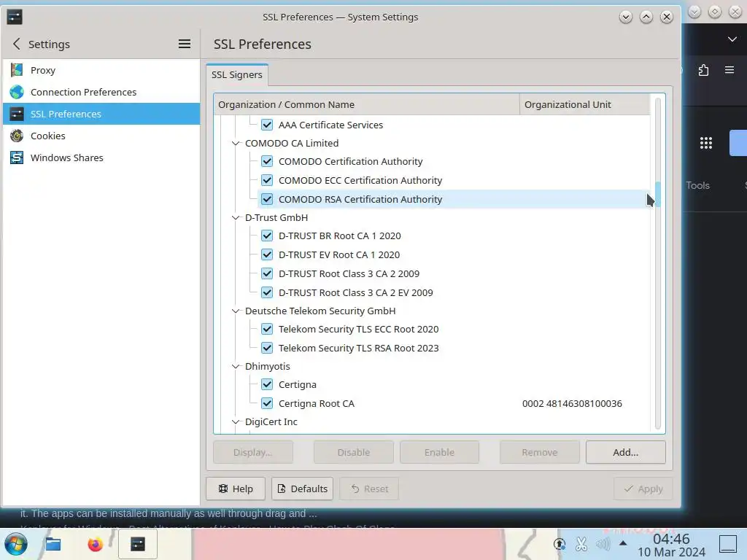Open the hamburger menu next to Settings
Screen dimensions: 747x560
(185, 44)
